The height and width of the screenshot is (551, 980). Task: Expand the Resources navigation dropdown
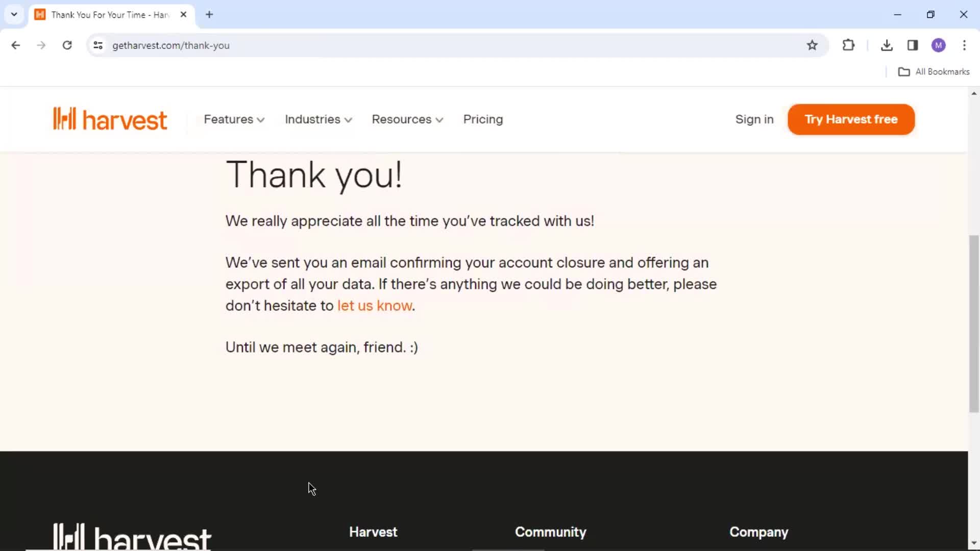point(406,119)
